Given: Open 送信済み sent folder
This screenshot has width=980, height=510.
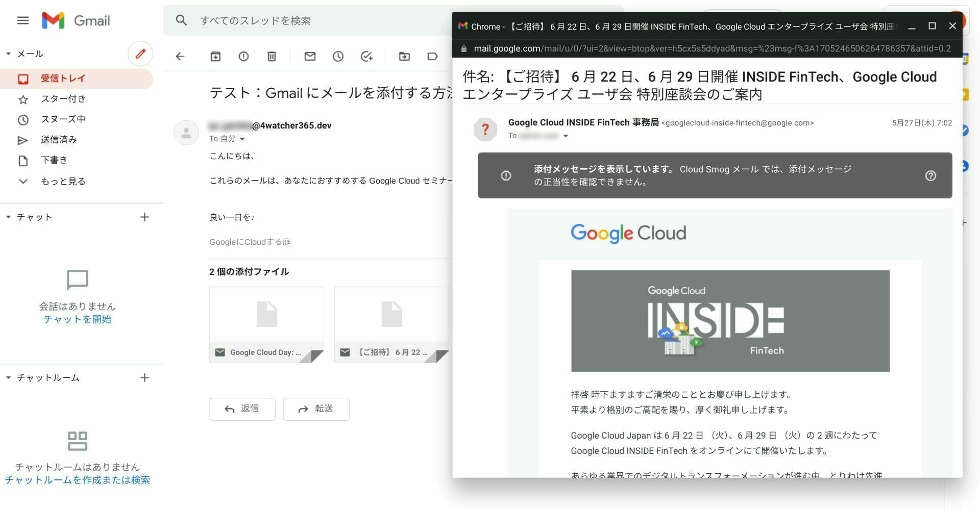Looking at the screenshot, I should point(77,140).
